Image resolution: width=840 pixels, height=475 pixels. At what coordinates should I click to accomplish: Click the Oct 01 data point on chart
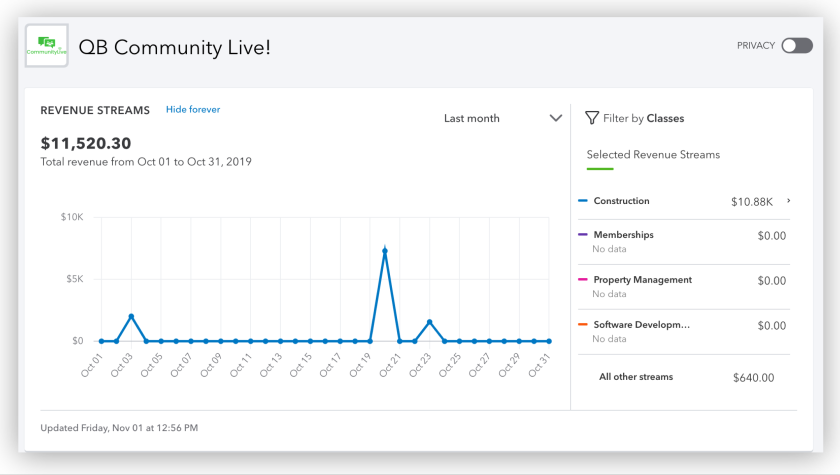(x=101, y=341)
